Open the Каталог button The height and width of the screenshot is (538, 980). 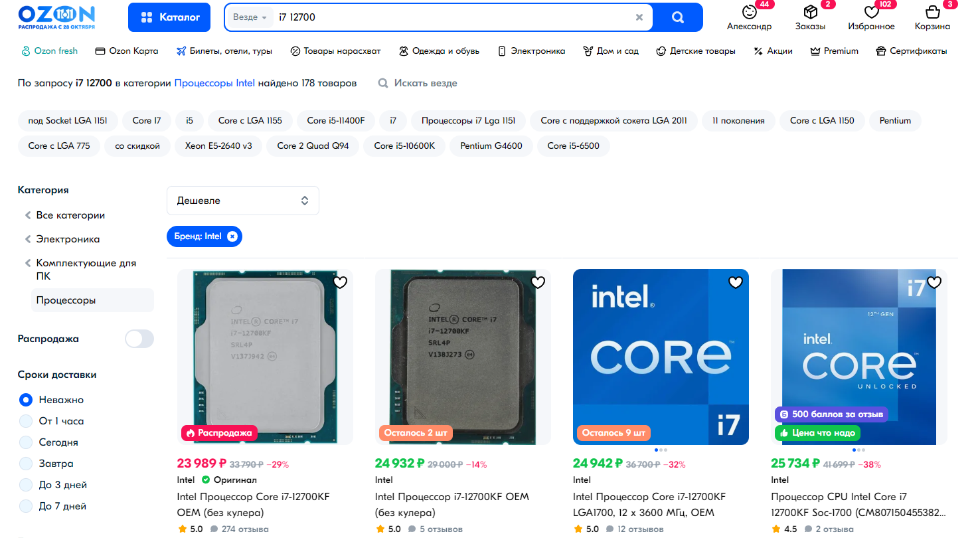[169, 17]
